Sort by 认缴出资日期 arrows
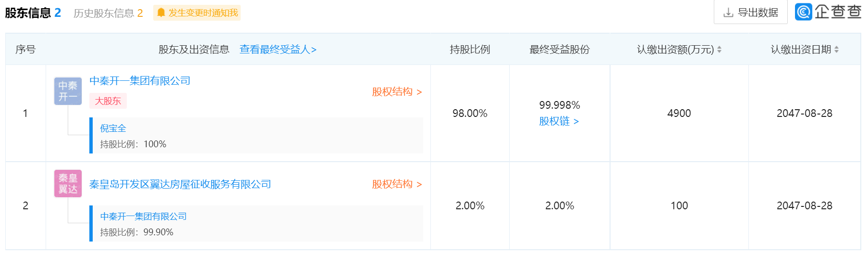The height and width of the screenshot is (255, 868). [x=836, y=50]
